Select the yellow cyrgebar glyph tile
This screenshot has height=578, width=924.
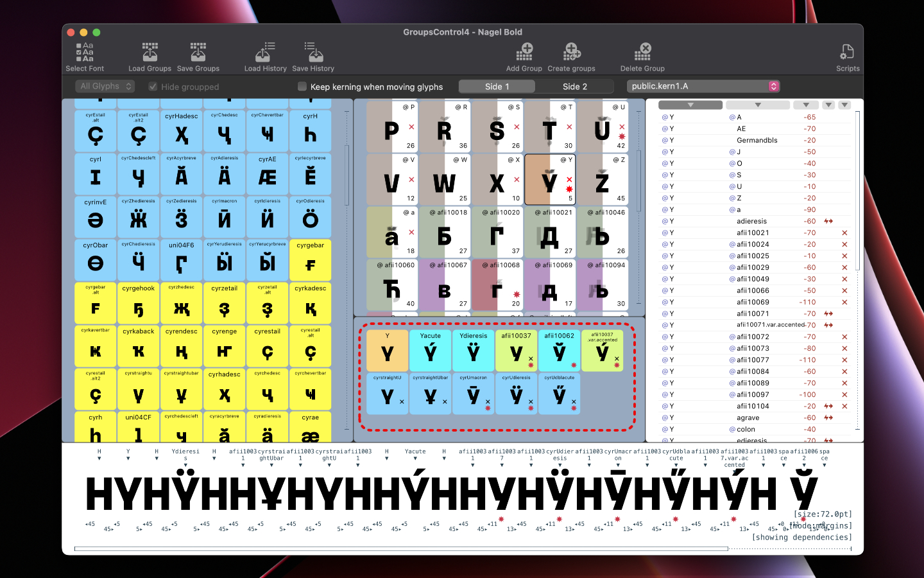click(x=311, y=259)
